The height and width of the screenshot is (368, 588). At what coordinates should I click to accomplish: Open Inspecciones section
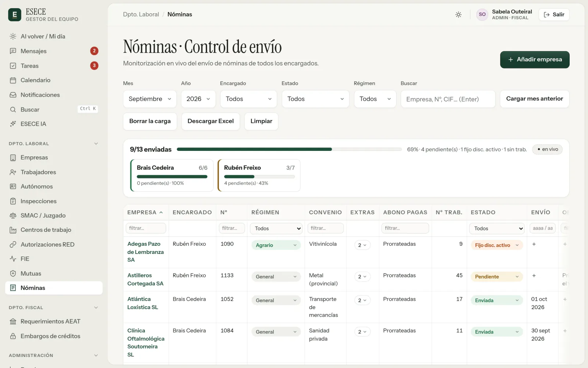click(54, 201)
